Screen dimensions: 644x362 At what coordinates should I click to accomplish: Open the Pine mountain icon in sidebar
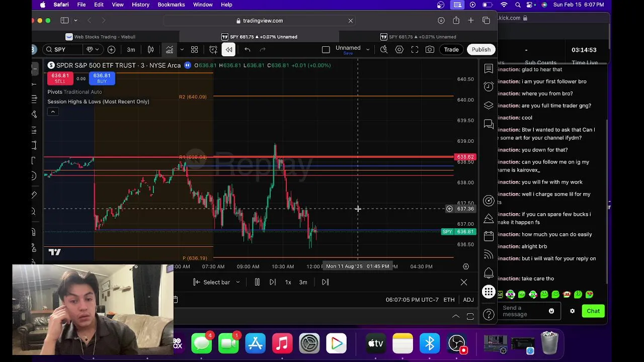tap(489, 219)
